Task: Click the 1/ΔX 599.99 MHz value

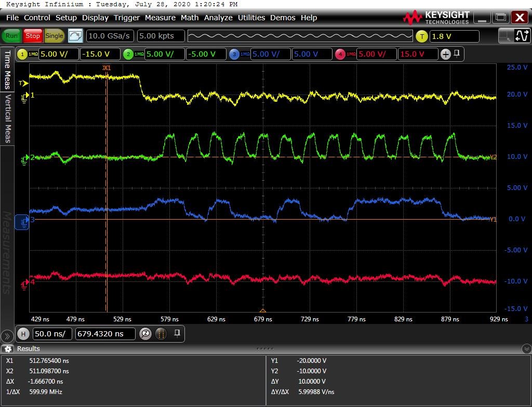Action: pos(46,392)
